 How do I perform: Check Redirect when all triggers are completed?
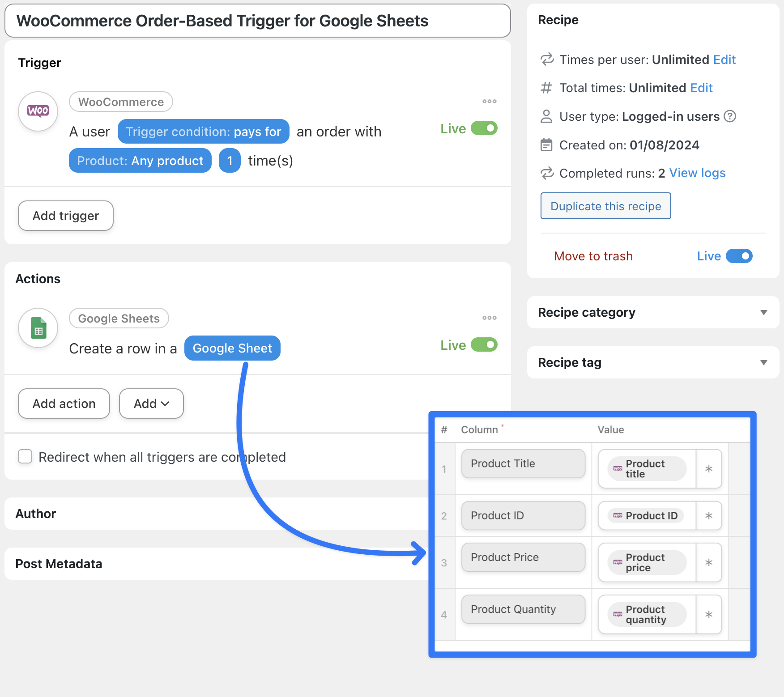[x=25, y=457]
